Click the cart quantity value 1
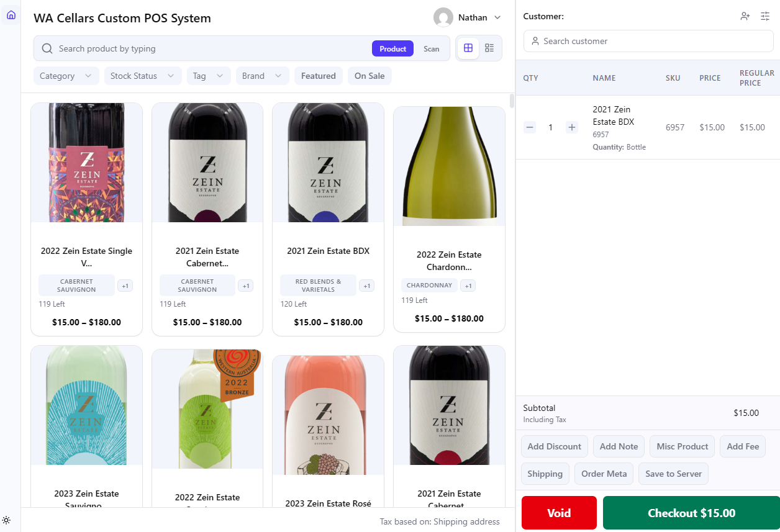Image resolution: width=780 pixels, height=532 pixels. (x=550, y=127)
